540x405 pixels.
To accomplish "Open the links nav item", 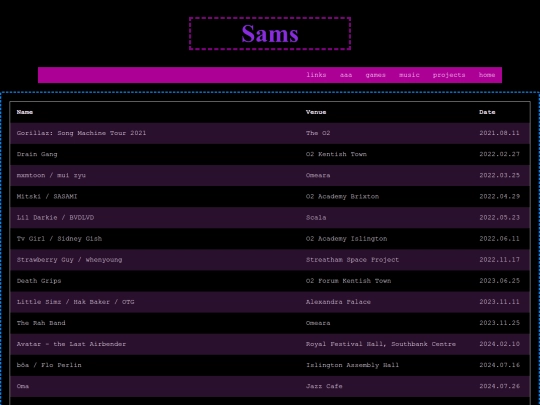I will (316, 75).
